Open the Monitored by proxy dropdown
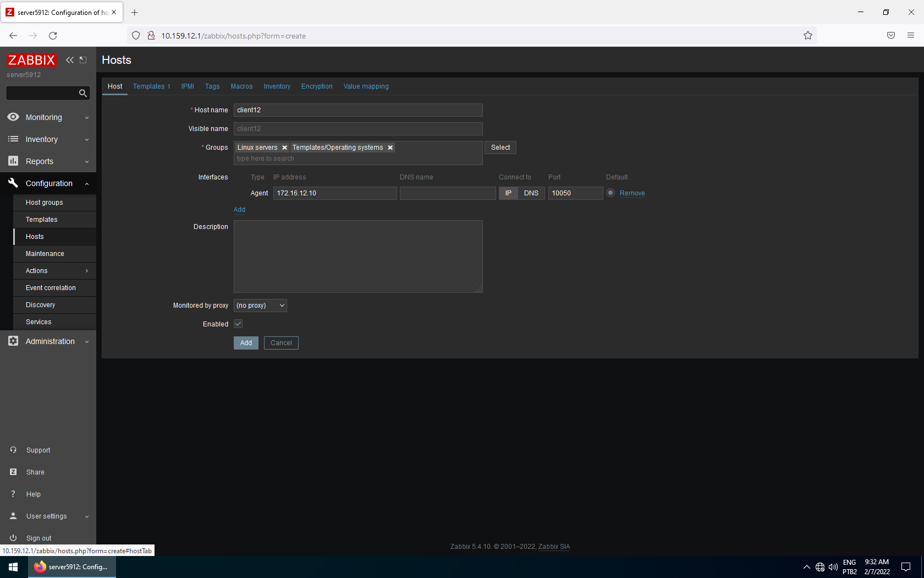 point(260,305)
